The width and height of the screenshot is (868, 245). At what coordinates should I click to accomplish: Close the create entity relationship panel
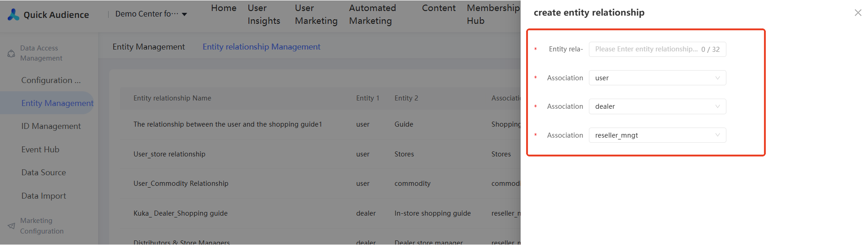[858, 13]
